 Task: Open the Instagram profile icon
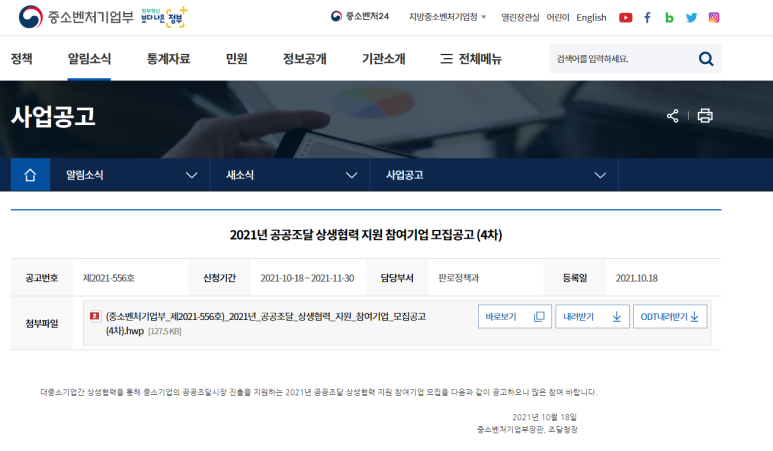(714, 18)
